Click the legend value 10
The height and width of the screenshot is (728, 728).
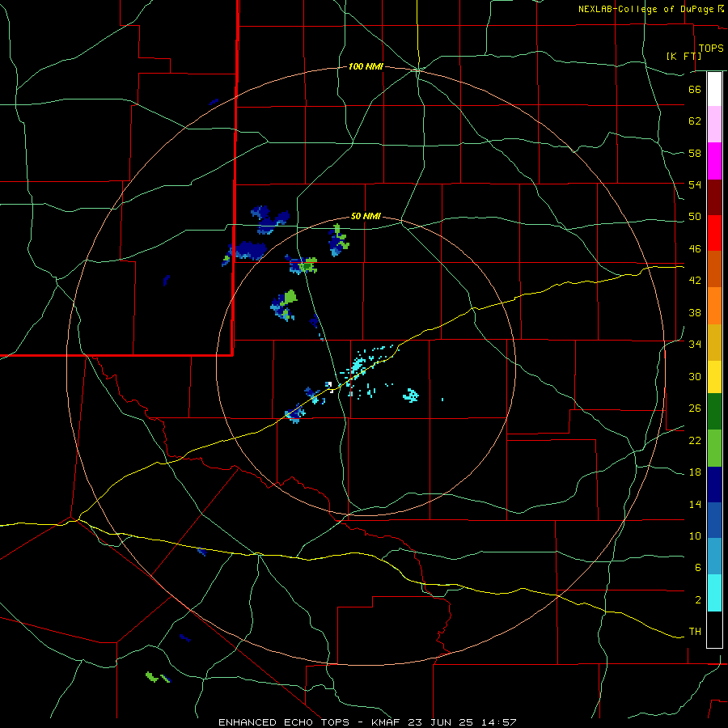coord(695,535)
